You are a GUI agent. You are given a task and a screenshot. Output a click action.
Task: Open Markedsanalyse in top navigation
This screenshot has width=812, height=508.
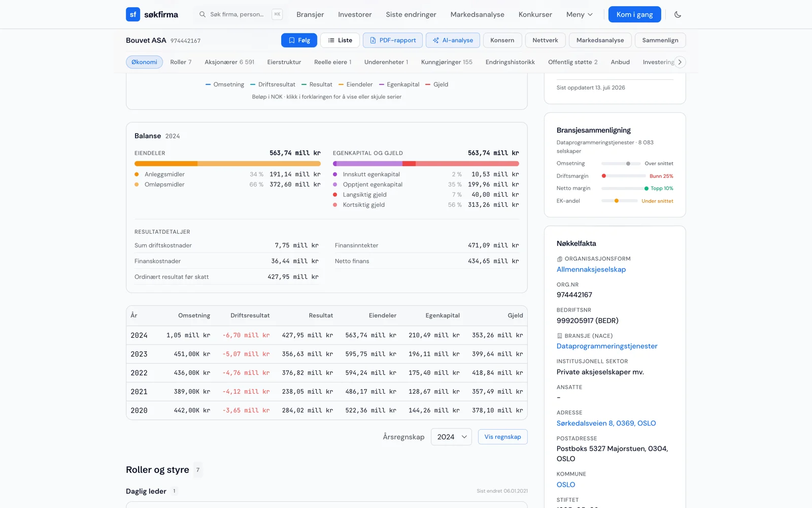[478, 14]
